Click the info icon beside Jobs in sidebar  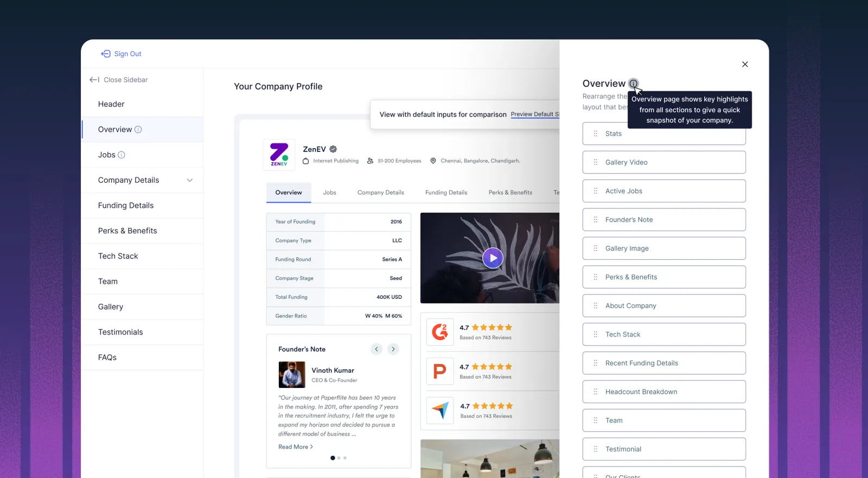(x=122, y=155)
